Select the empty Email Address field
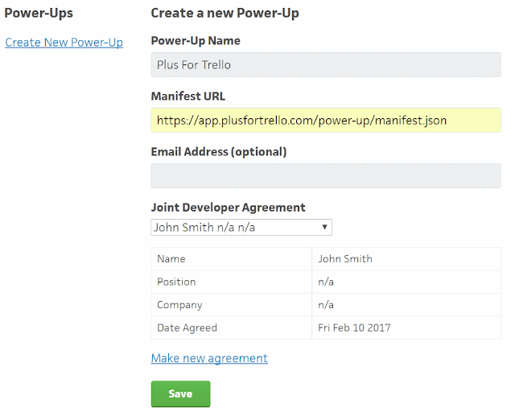 point(326,175)
